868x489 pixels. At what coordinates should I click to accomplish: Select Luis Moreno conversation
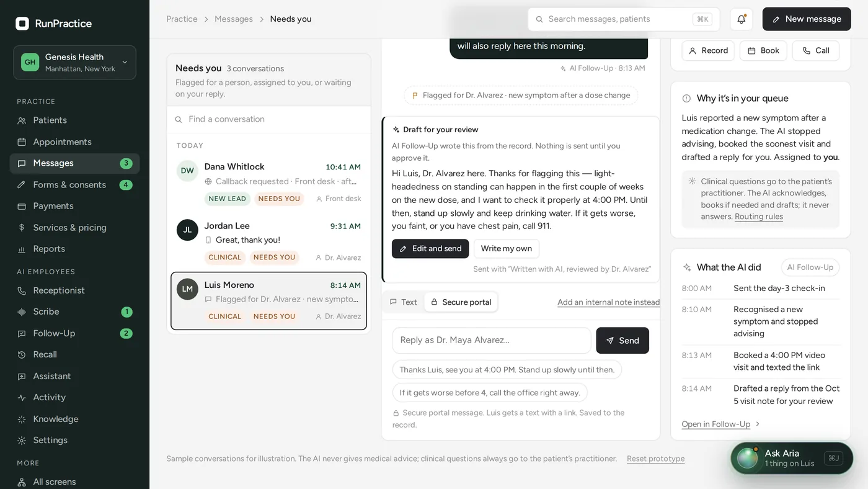[x=268, y=300]
